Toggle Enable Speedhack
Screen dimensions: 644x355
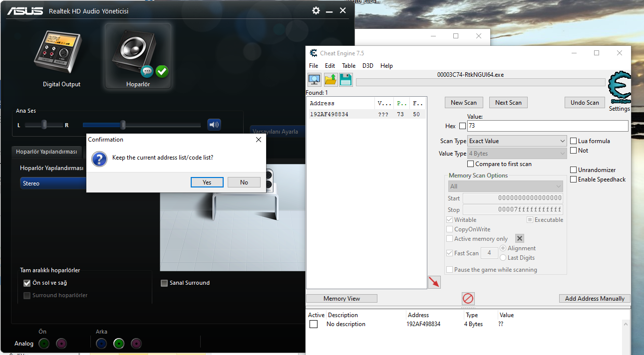pyautogui.click(x=574, y=179)
